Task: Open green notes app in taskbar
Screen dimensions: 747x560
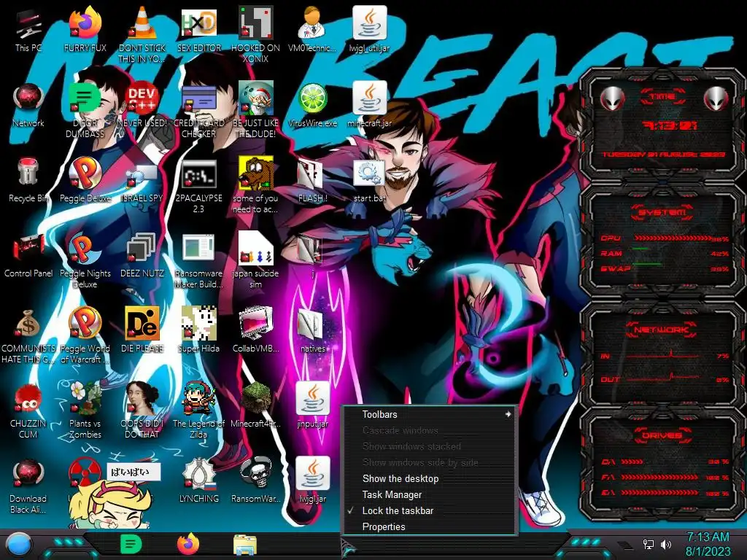Action: 131,544
